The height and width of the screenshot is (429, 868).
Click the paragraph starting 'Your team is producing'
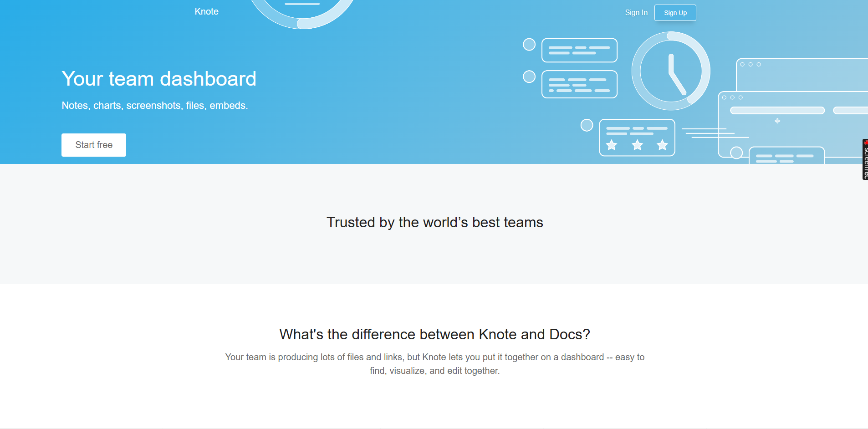[x=434, y=364]
